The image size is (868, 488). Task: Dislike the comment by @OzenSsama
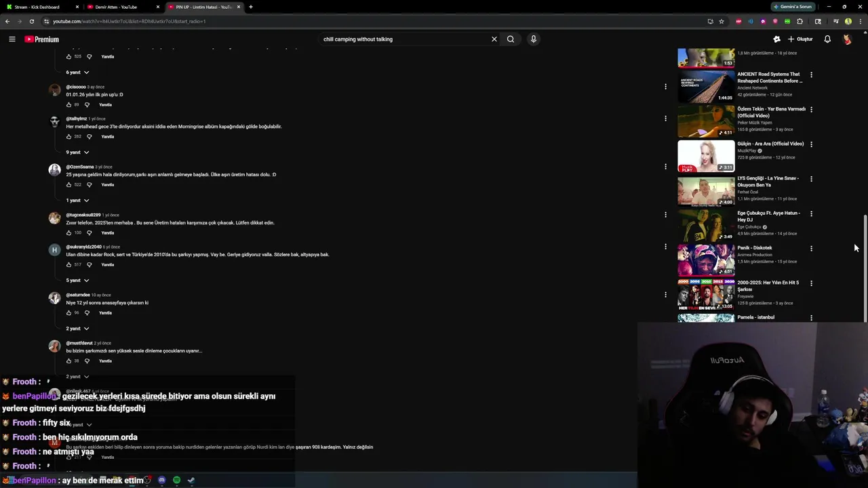coord(89,185)
